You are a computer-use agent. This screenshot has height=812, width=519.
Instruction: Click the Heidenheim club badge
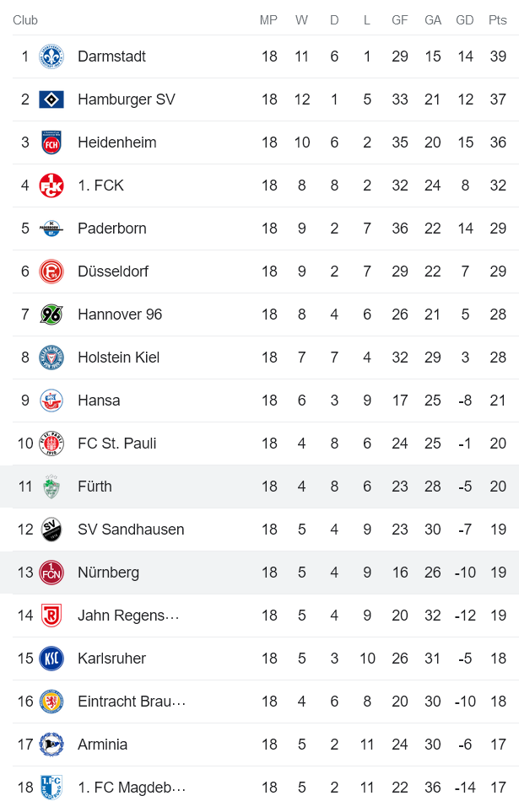tap(52, 142)
